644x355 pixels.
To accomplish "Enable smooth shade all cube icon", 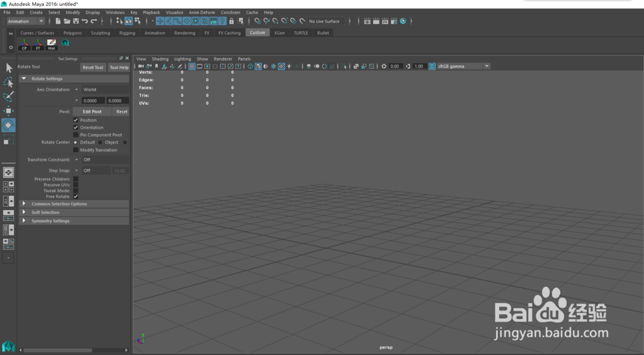I will (x=258, y=66).
